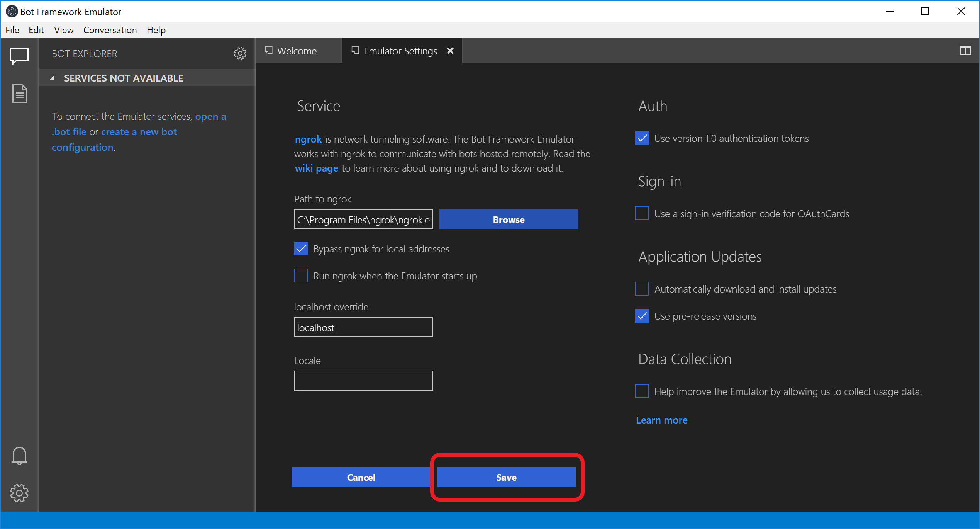Browse for the ngrok executable
Screen dimensions: 980x529
coord(508,219)
